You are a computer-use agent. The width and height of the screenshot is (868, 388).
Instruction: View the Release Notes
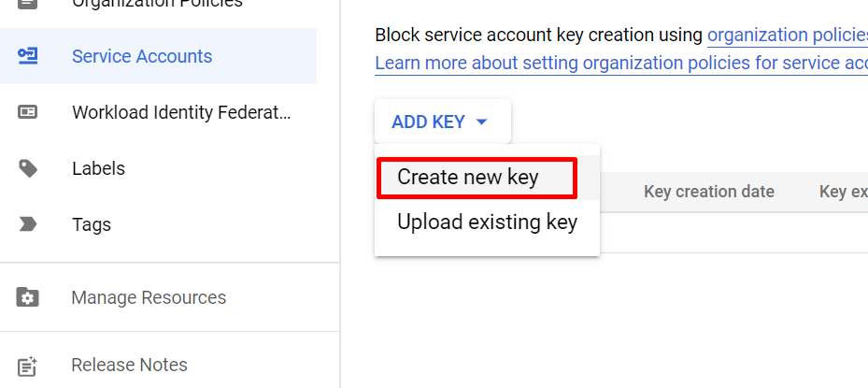tap(130, 365)
